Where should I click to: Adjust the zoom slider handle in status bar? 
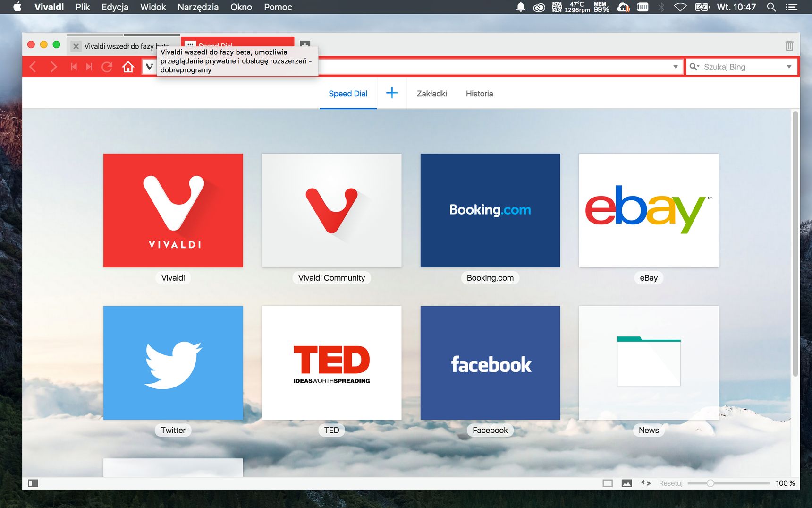pos(710,483)
